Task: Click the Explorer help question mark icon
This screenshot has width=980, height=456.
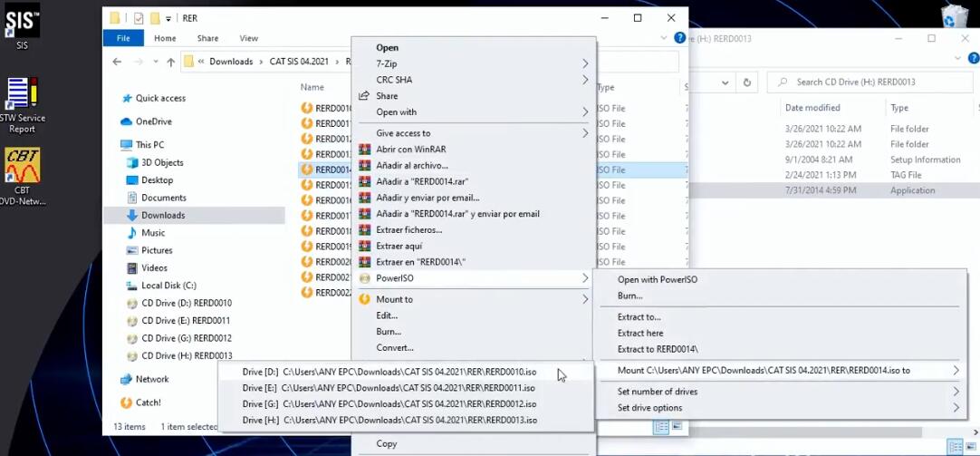Action: tap(680, 38)
